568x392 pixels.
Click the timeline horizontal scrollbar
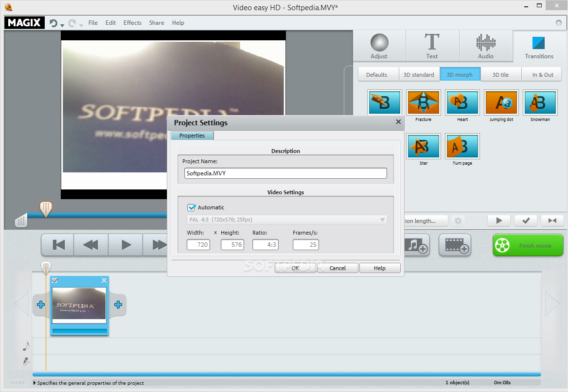tap(286, 374)
